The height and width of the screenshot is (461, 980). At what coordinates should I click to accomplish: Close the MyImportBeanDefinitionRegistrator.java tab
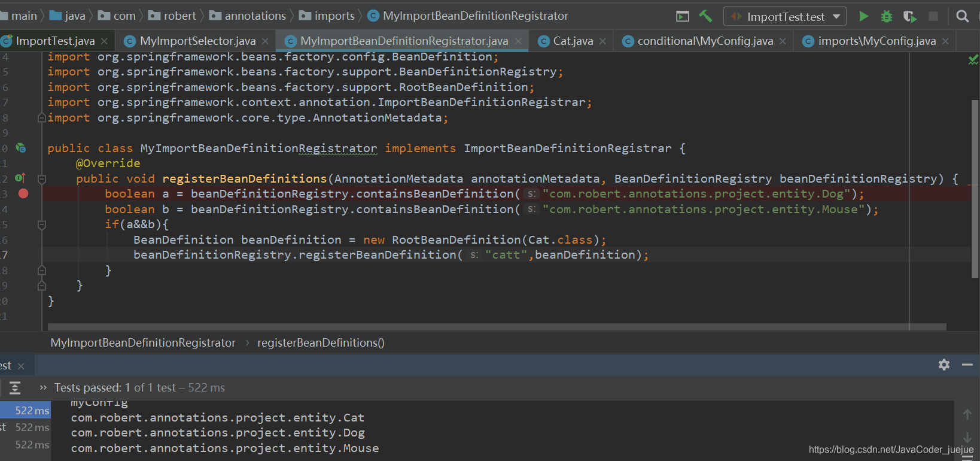(518, 41)
